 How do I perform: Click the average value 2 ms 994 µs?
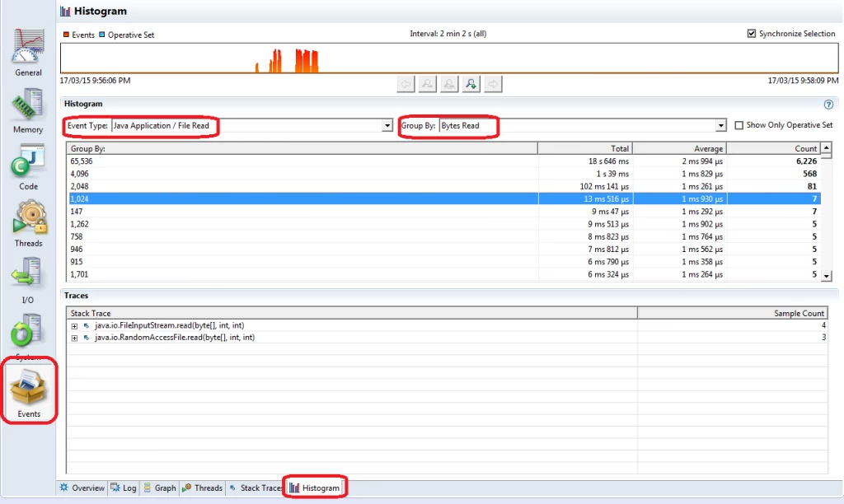(702, 161)
